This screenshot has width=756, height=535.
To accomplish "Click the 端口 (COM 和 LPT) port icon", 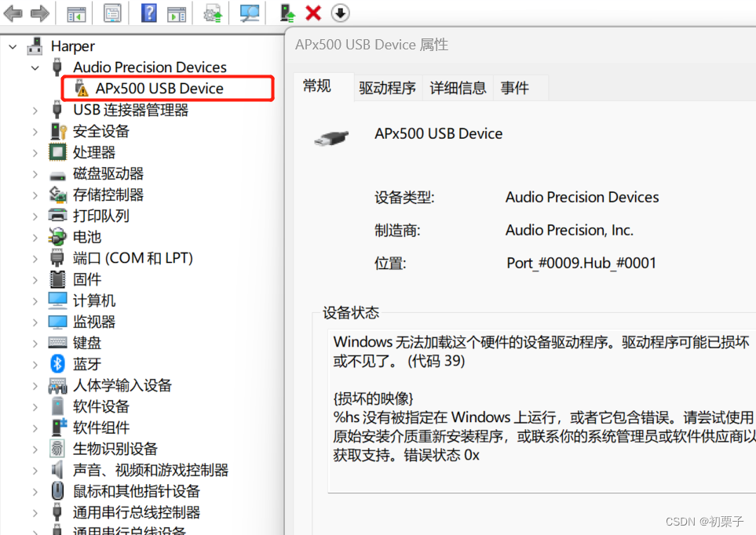I will pos(57,258).
